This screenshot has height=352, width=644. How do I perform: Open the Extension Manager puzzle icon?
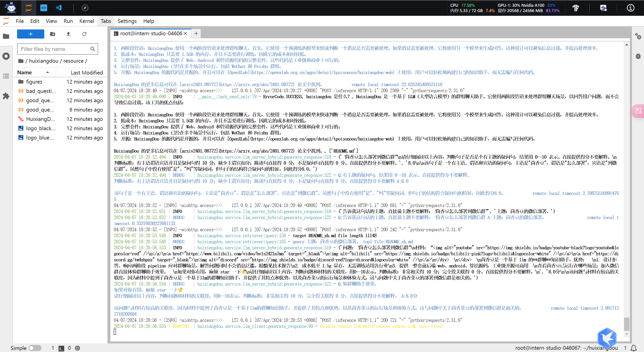[6, 96]
